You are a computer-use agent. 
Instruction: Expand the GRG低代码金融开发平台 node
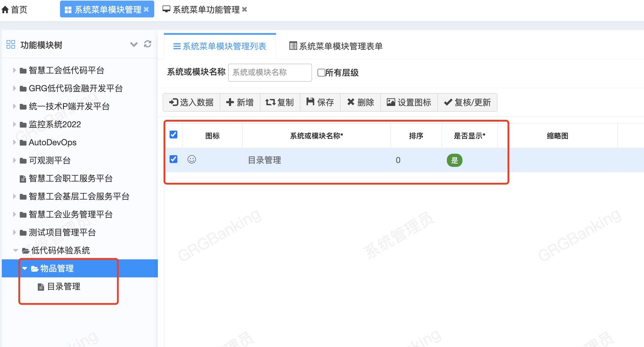14,88
